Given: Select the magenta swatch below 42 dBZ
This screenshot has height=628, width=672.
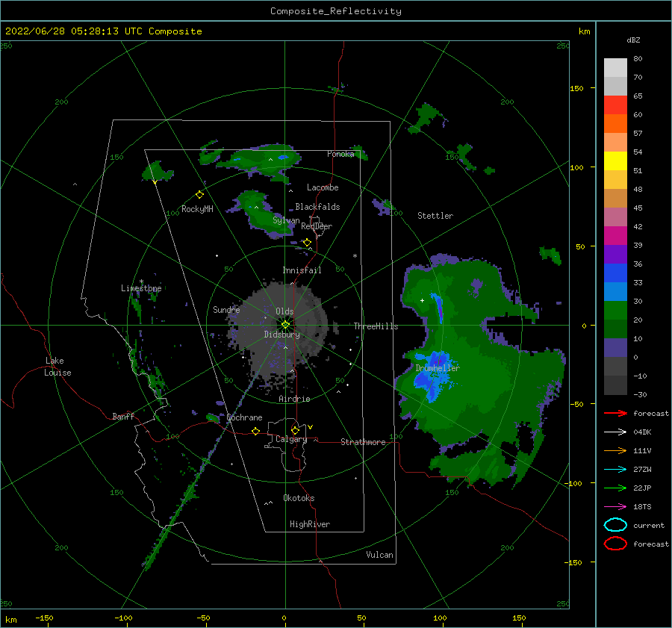Looking at the screenshot, I should pos(615,236).
